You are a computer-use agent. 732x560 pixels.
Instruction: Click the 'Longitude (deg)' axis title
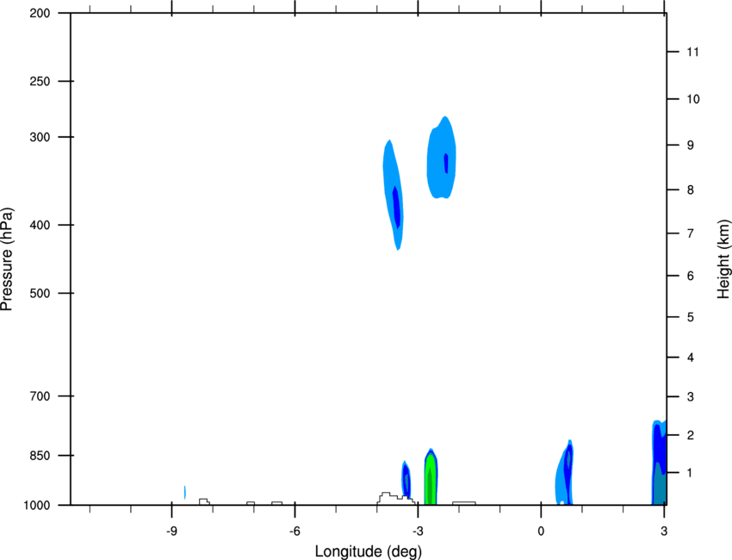[369, 551]
